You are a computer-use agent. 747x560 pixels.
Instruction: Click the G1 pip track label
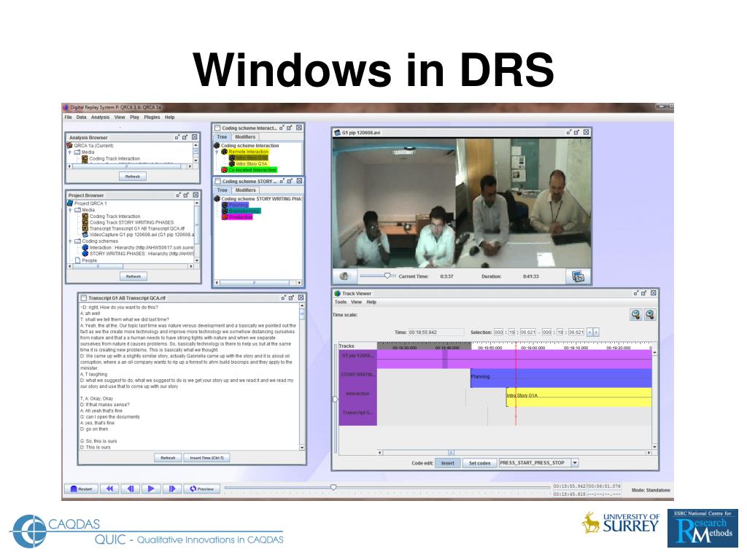click(x=357, y=356)
